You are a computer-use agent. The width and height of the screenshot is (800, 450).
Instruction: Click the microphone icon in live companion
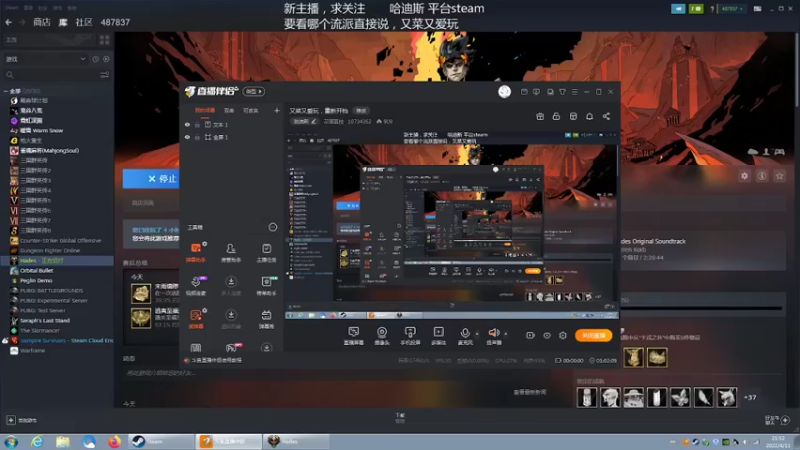[x=465, y=333]
